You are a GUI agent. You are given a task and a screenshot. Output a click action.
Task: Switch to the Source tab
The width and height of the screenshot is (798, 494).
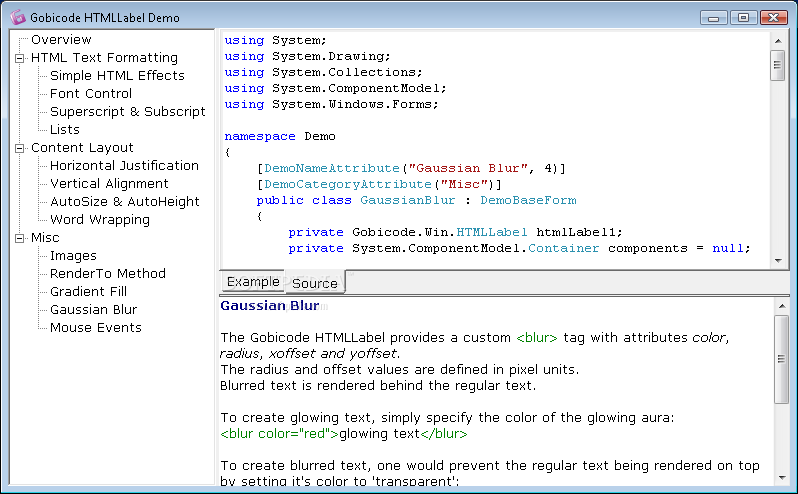click(x=315, y=283)
